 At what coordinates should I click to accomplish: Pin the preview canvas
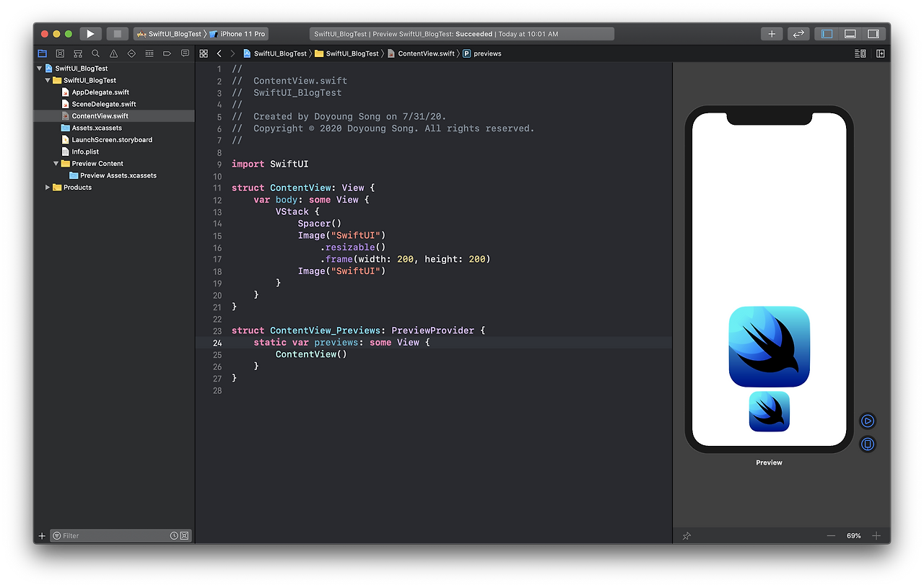point(687,536)
